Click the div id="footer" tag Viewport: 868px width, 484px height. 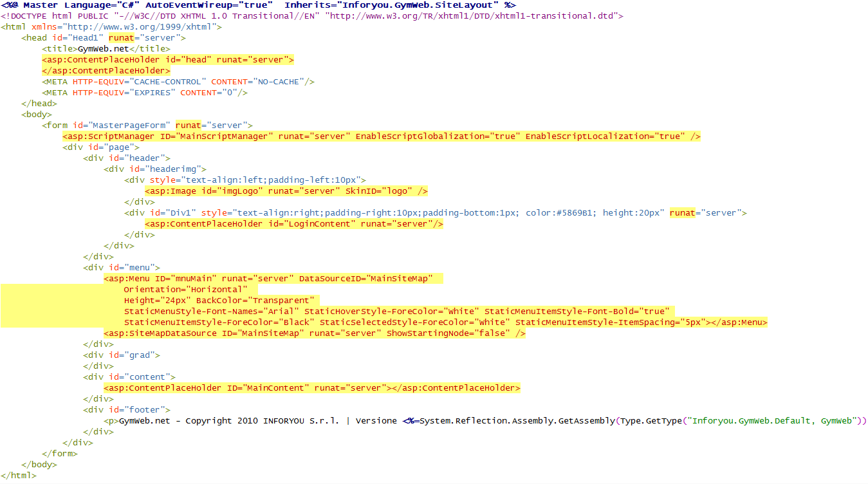127,409
